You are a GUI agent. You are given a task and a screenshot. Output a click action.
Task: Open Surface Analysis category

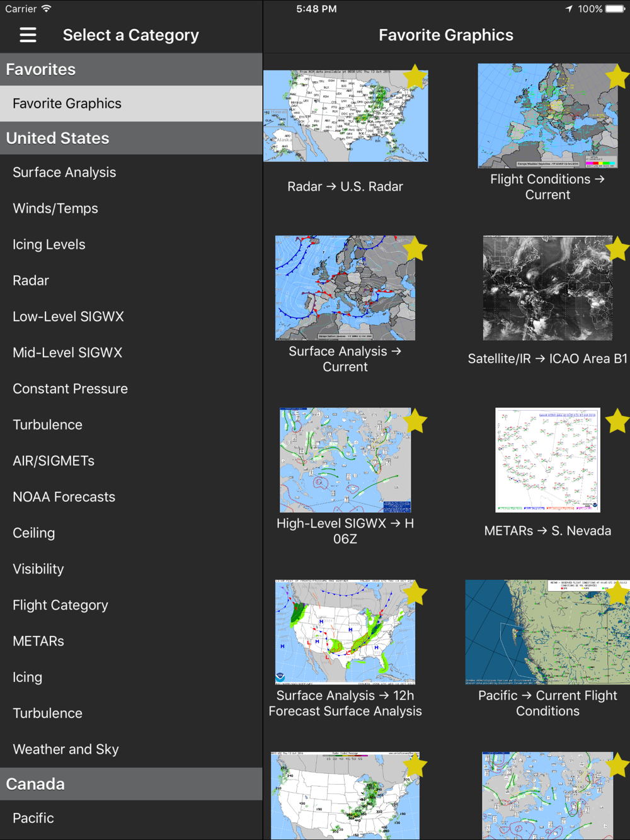click(x=131, y=173)
